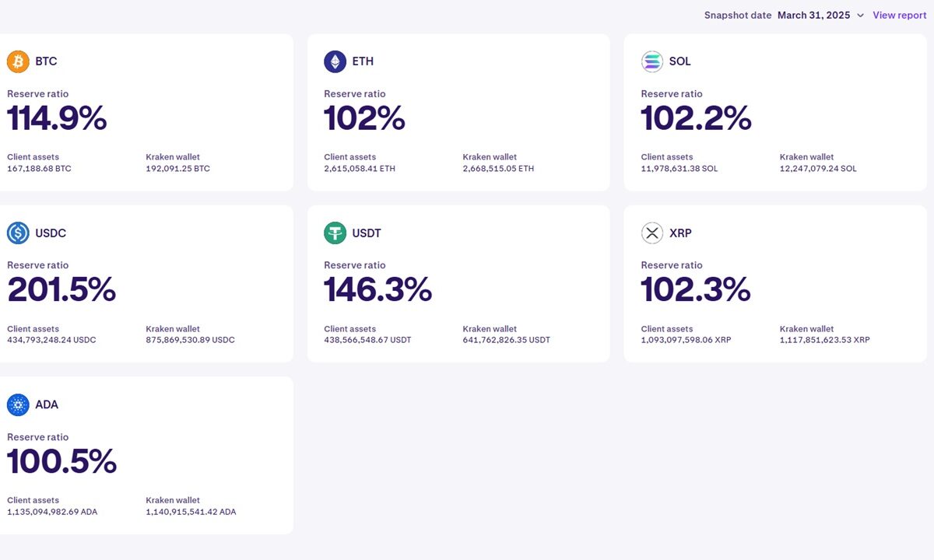Click the BTC card title
The width and height of the screenshot is (934, 560).
46,61
